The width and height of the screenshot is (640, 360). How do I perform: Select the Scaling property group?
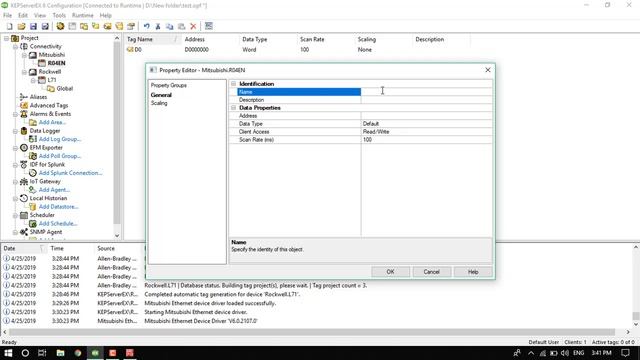click(x=159, y=103)
